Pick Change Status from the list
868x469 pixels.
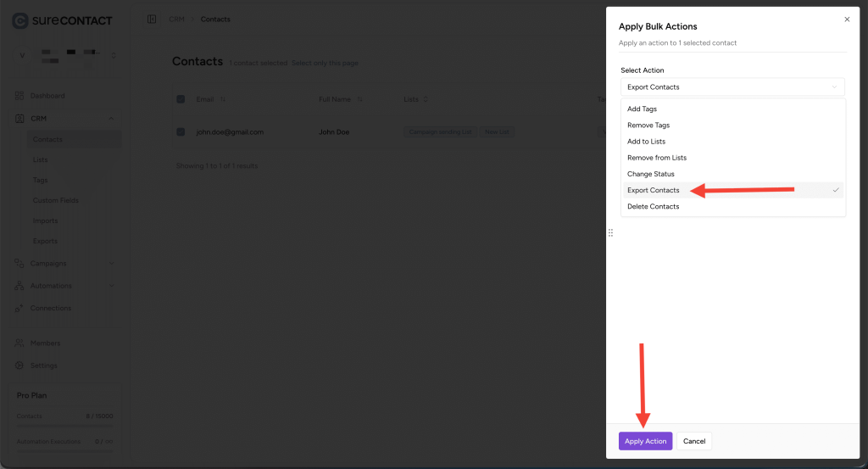click(x=650, y=174)
